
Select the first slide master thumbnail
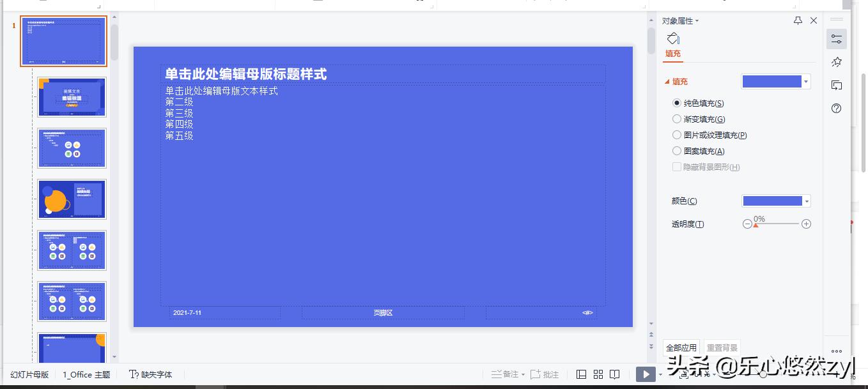pos(63,40)
